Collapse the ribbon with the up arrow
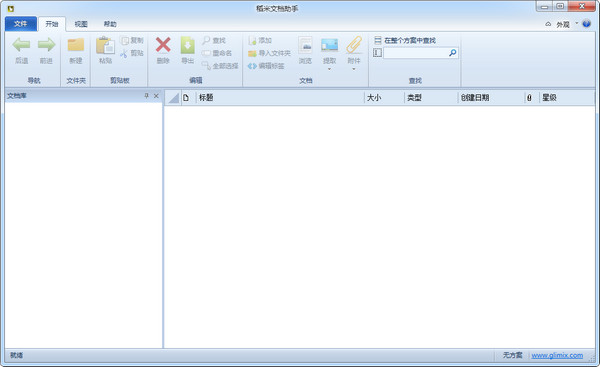Image resolution: width=600 pixels, height=367 pixels. (548, 24)
